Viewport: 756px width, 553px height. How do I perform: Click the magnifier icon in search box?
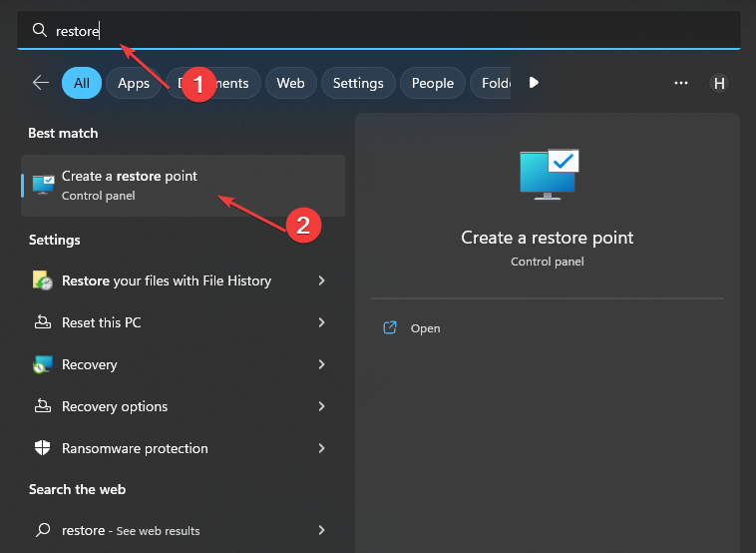pos(40,30)
